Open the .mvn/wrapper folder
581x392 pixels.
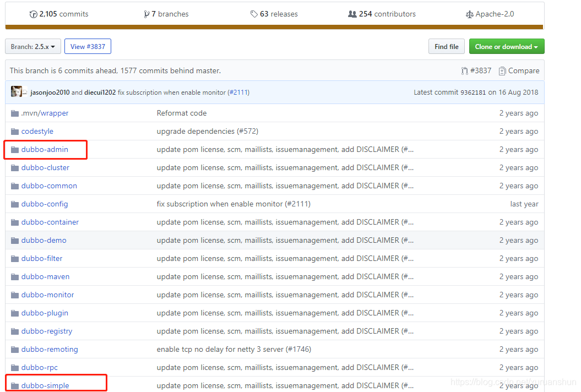(x=45, y=113)
